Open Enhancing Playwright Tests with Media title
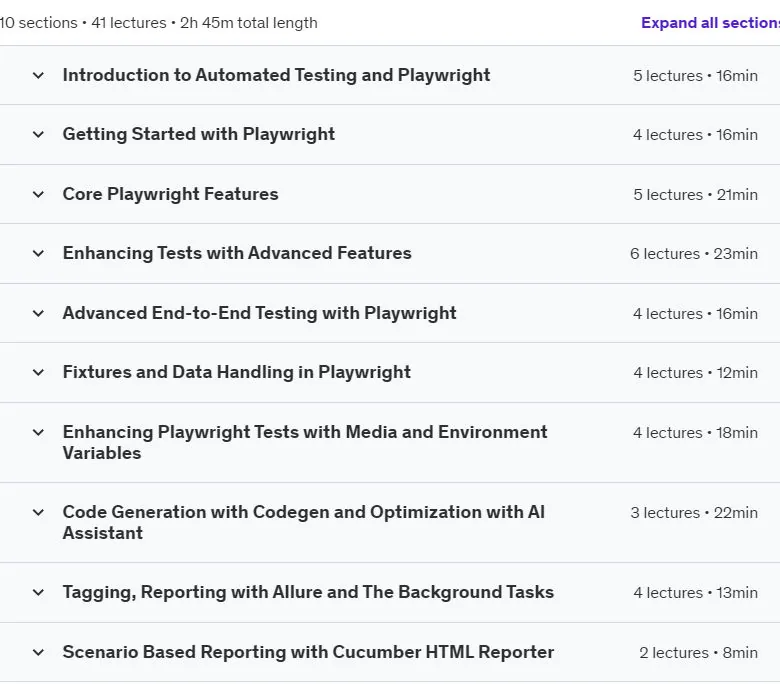Screen dimensions: 780x684 (304, 442)
